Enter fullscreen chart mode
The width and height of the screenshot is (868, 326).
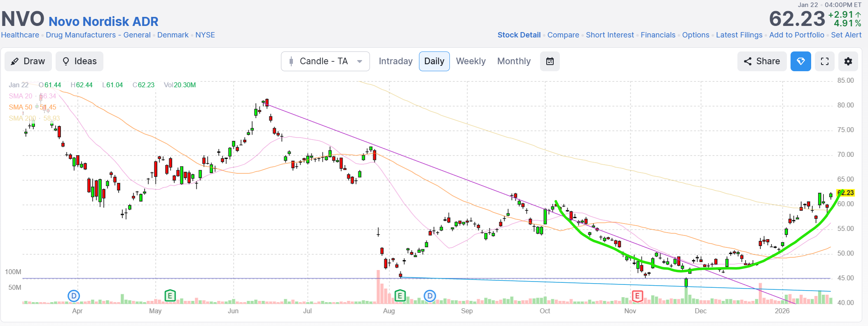tap(824, 61)
